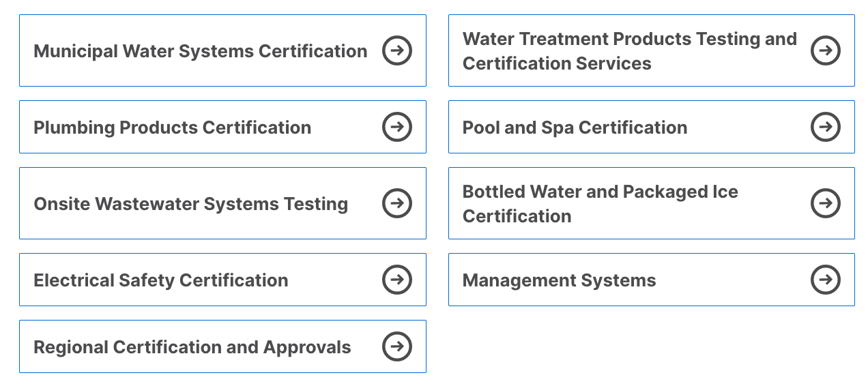Visit Bottled Water and Packaged Ice Certification
This screenshot has width=868, height=386.
(x=600, y=204)
